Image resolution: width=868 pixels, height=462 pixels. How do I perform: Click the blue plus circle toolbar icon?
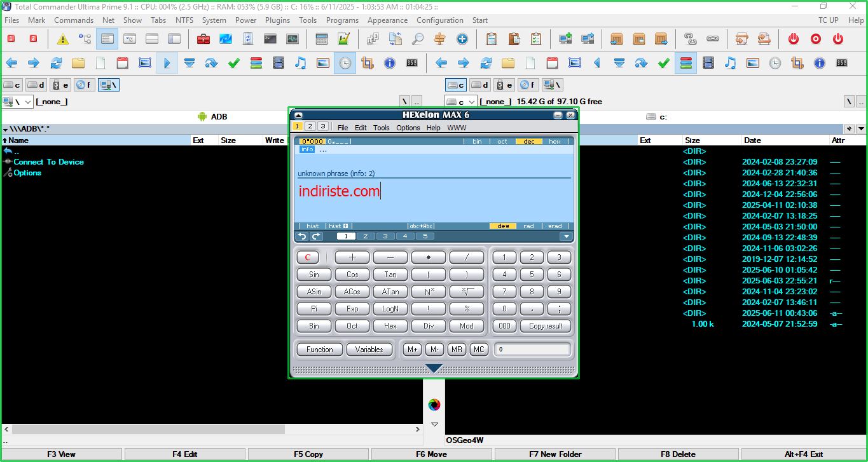[462, 39]
